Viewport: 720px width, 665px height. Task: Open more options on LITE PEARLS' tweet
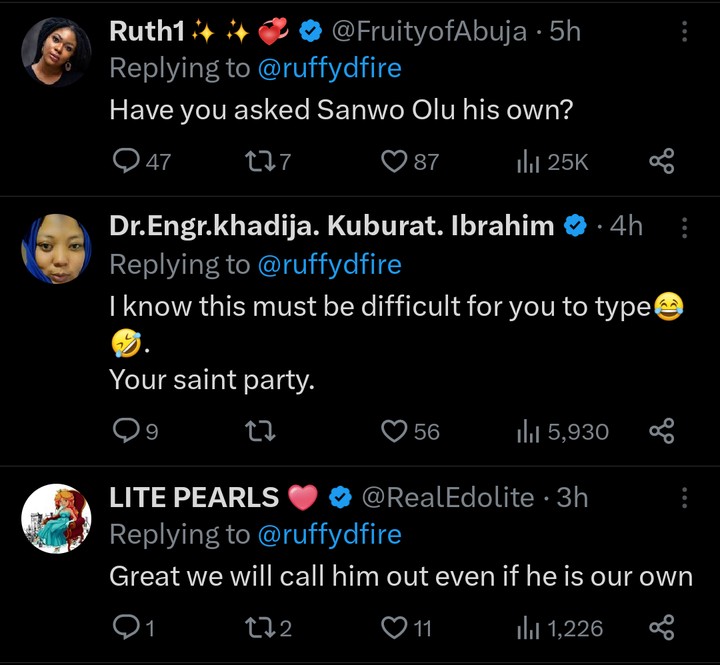click(685, 497)
